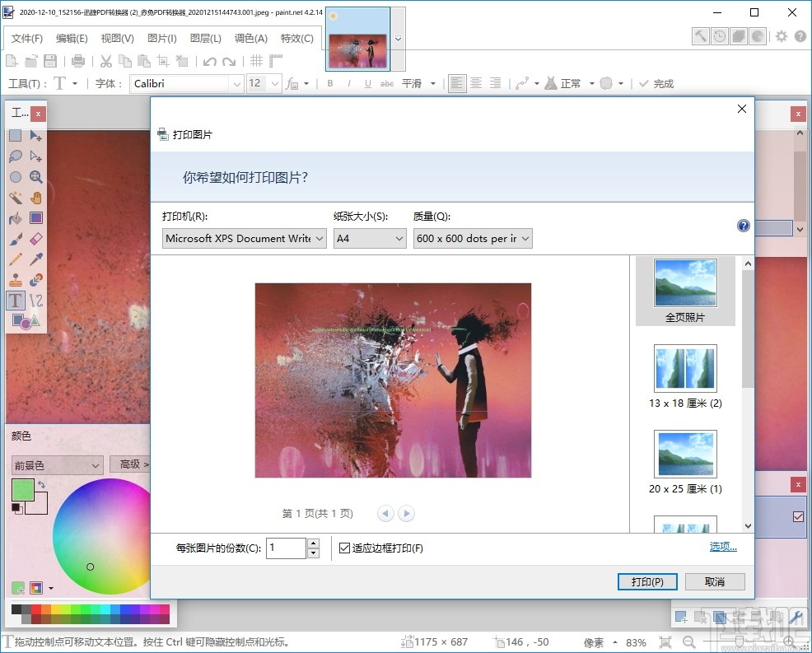812x653 pixels.
Task: Open the printer selection dropdown
Action: (245, 239)
